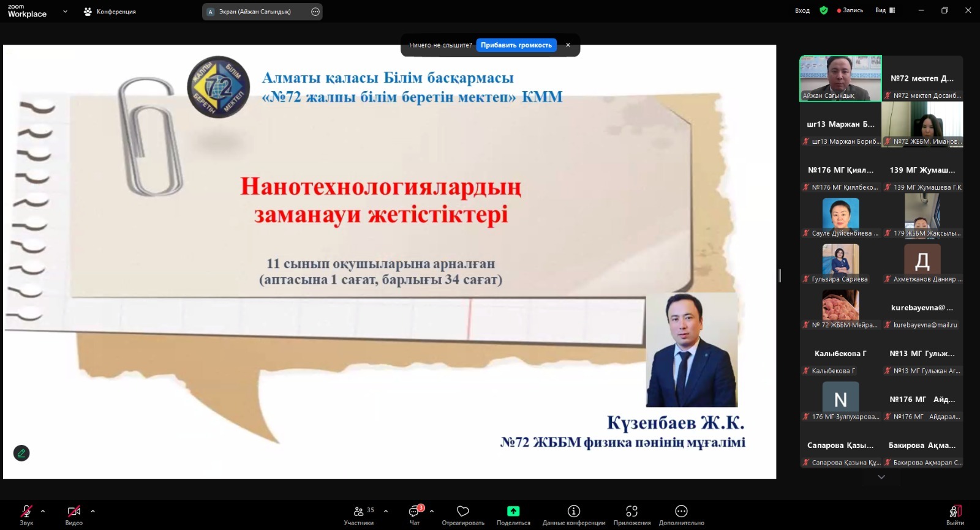980x530 pixels.
Task: Select Айжан Сағындық video thumbnail
Action: [x=840, y=78]
